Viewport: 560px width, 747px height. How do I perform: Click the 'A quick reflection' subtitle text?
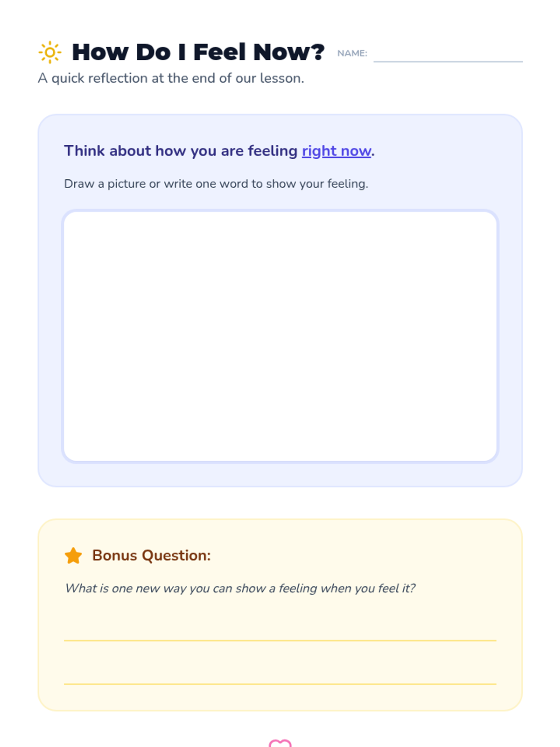[x=171, y=78]
